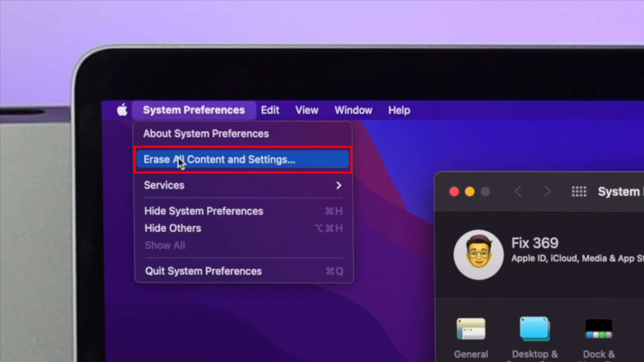Open the View menu
Viewport: 644px width, 362px height.
click(307, 110)
